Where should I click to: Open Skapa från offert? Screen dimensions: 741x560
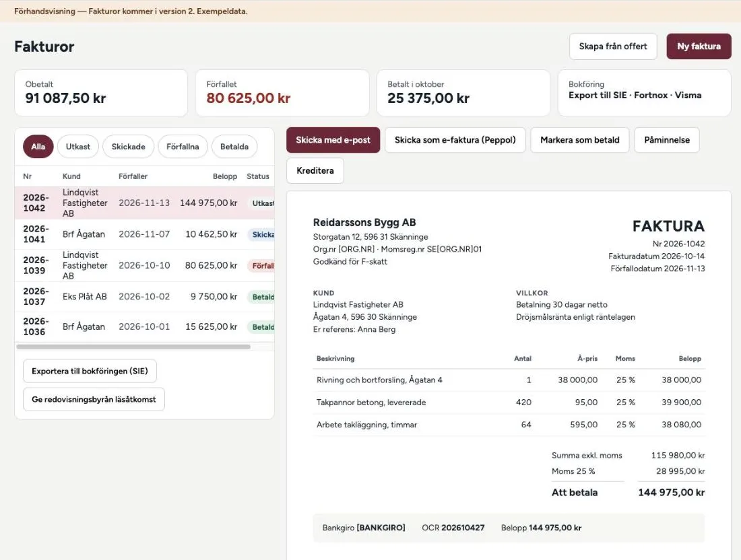point(613,46)
